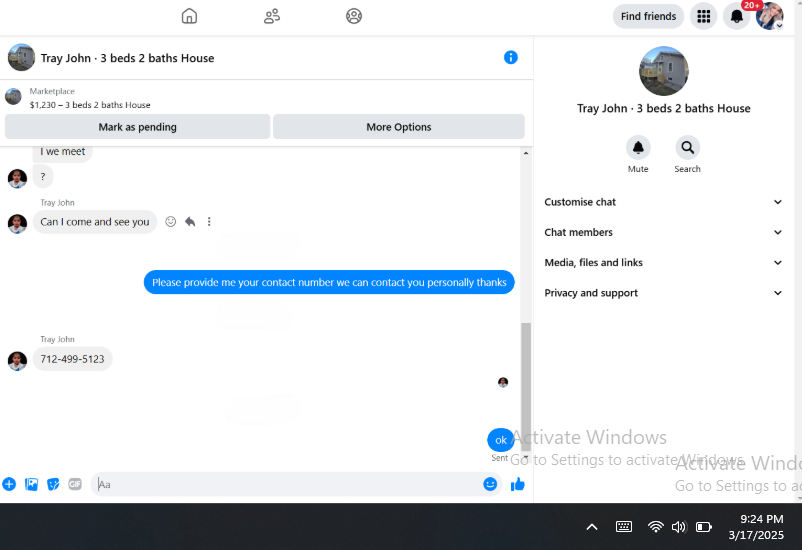Search in conversation via magnifier icon

[687, 148]
